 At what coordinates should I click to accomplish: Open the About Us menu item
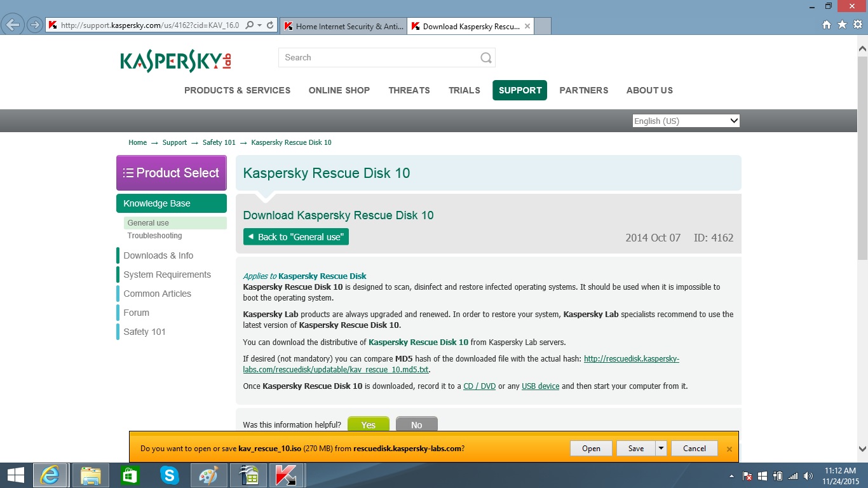click(x=649, y=90)
